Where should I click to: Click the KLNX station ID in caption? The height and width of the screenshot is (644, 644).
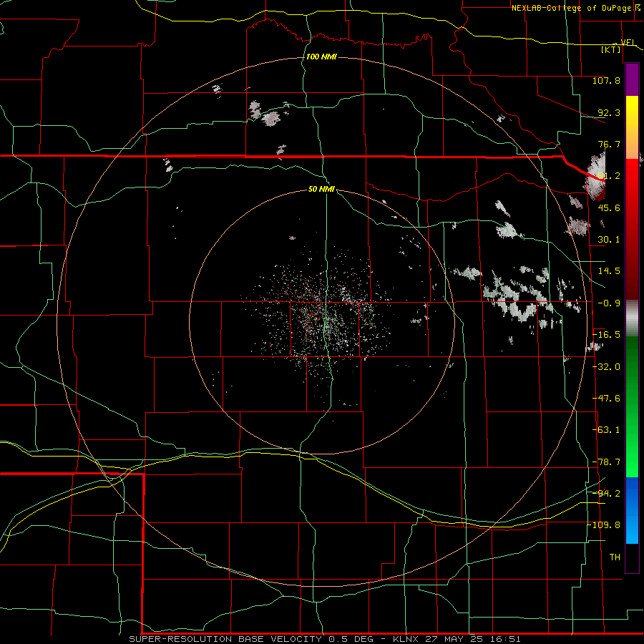406,639
